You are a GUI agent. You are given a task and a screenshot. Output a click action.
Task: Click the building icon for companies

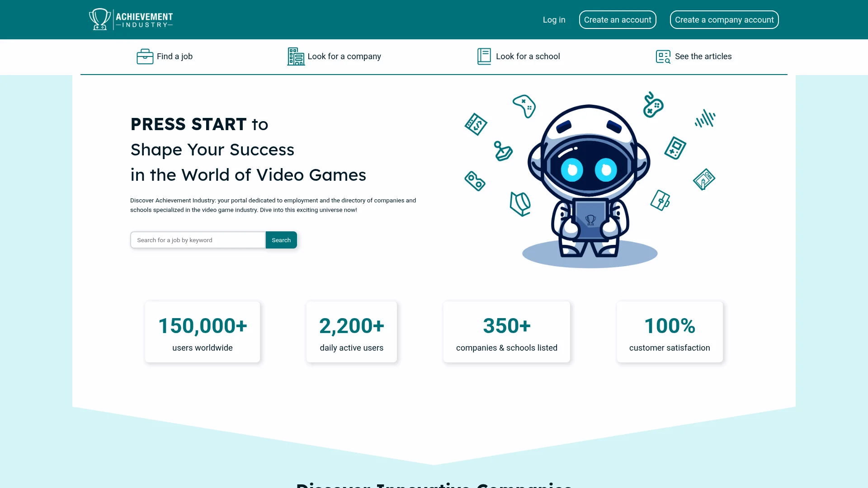pyautogui.click(x=296, y=56)
